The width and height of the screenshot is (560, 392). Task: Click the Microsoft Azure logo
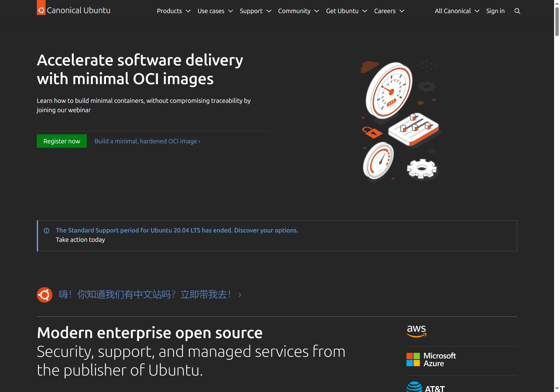pyautogui.click(x=431, y=360)
